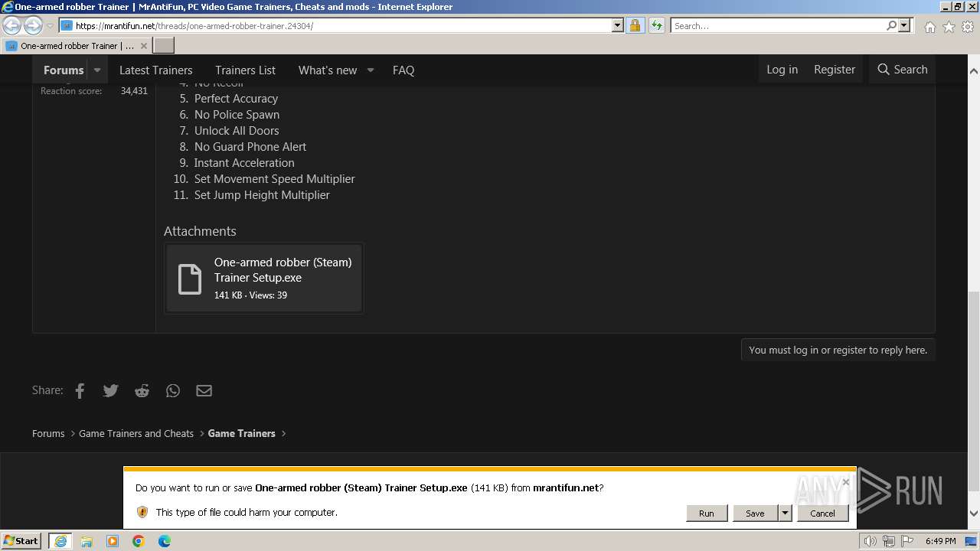Click the Log in link
980x551 pixels.
782,70
